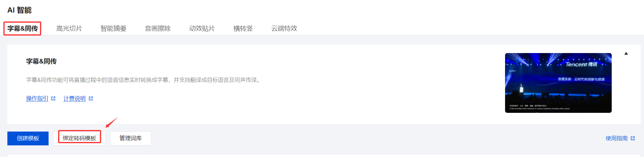
Task: Collapse the 字幕&同传 intro panel triangle
Action: (626, 54)
